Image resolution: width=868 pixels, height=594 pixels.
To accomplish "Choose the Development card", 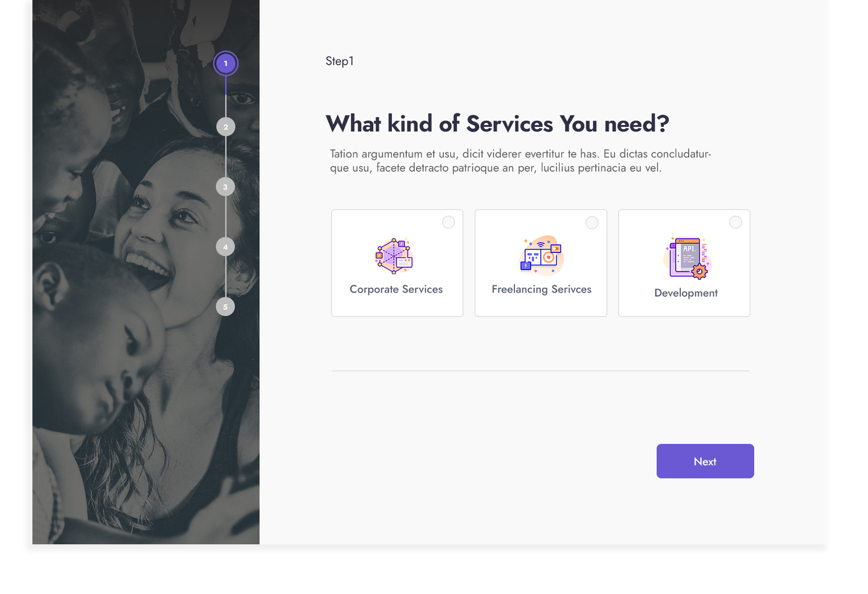I will 684,263.
